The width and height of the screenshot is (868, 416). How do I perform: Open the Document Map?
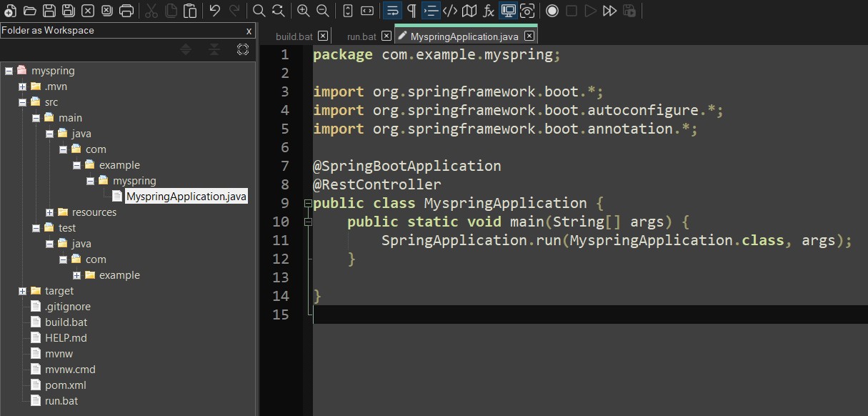(x=469, y=10)
